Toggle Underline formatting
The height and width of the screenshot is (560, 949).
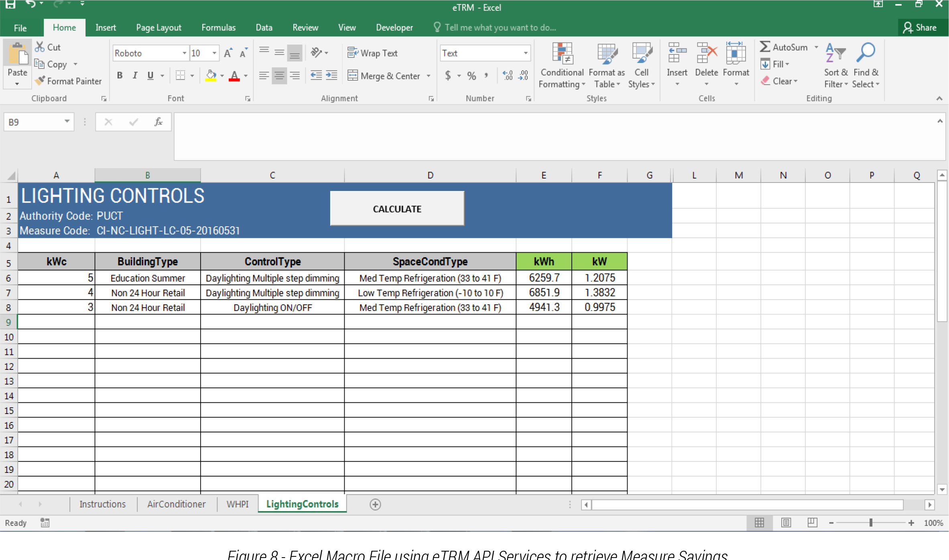(150, 75)
